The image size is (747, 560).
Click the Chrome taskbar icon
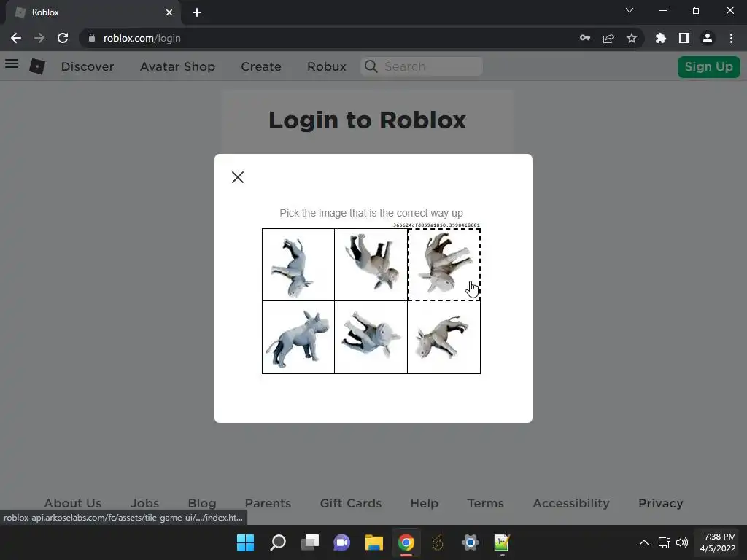406,542
